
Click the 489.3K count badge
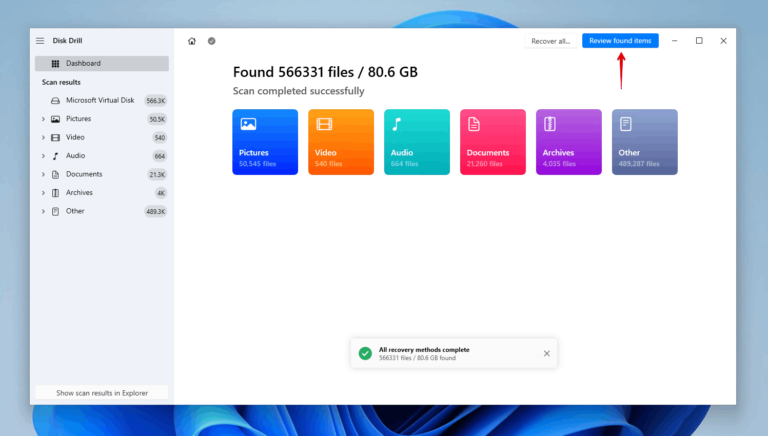tap(156, 212)
